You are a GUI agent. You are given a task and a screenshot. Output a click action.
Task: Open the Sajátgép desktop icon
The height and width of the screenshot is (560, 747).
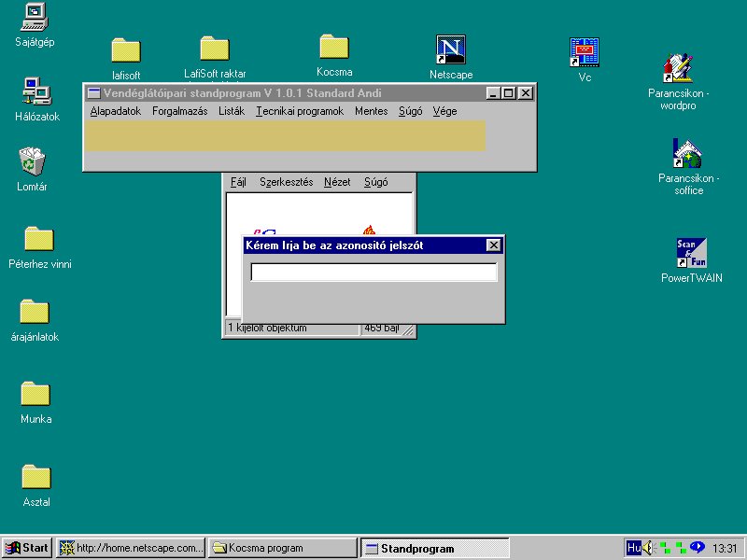(35, 18)
